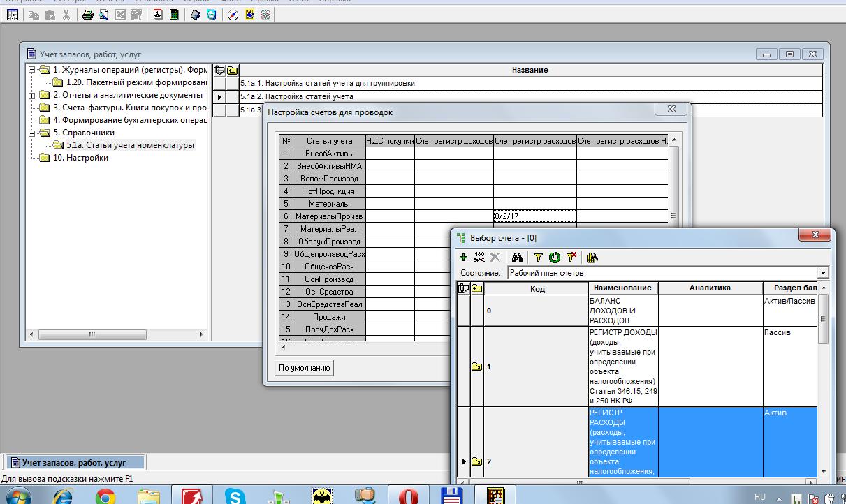This screenshot has height=504, width=846.
Task: Select the 'Материалы' row 5
Action: (329, 204)
